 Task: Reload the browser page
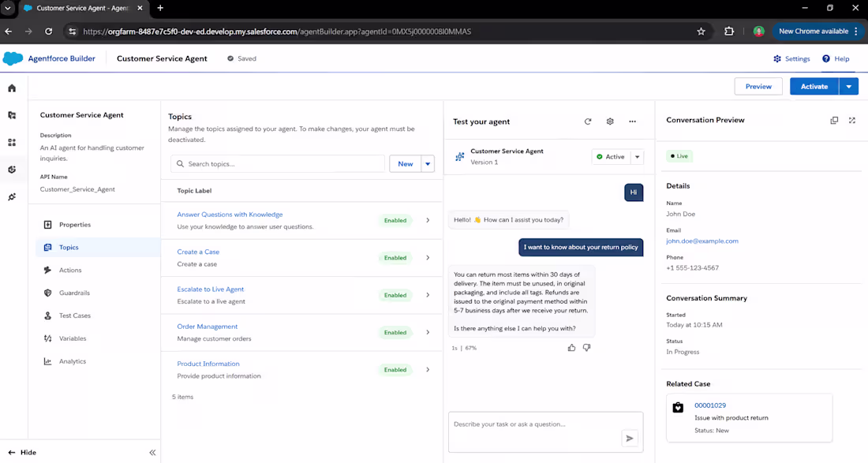[x=49, y=32]
